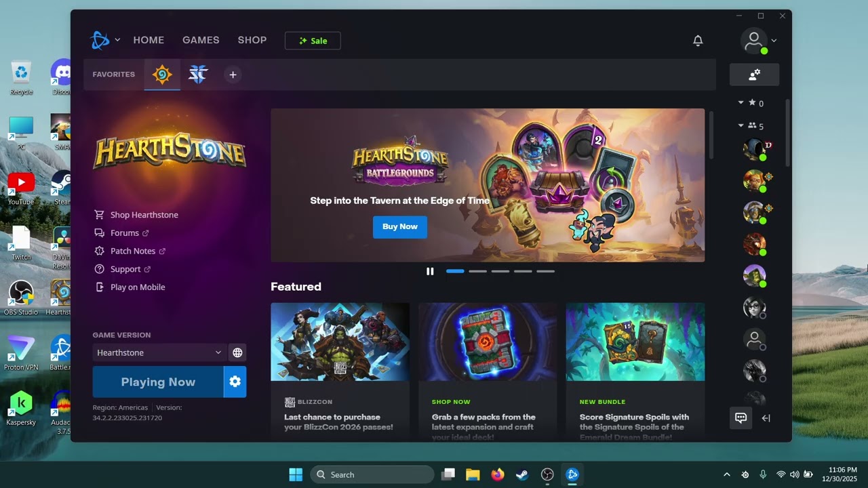
Task: Open the New Bundle Signature Spoils image
Action: click(635, 342)
